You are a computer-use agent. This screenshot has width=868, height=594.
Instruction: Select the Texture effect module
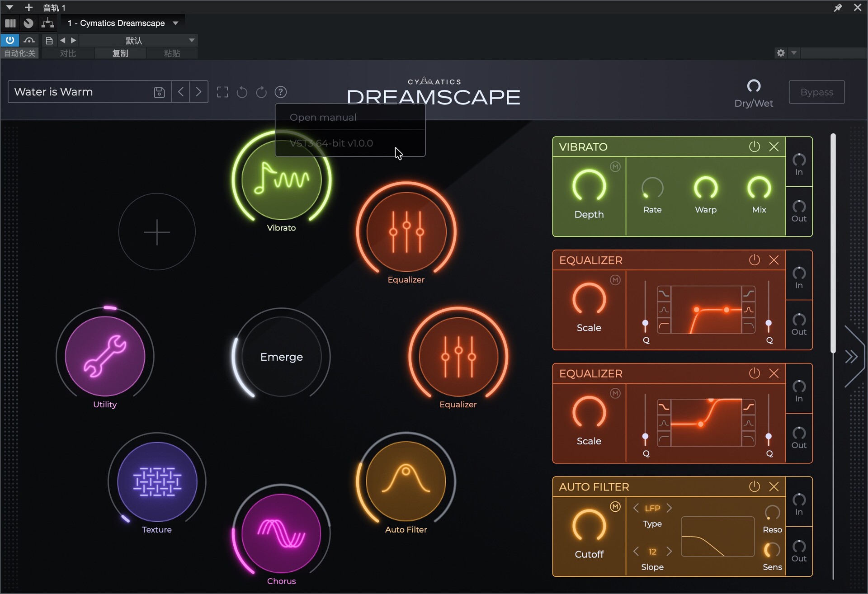pyautogui.click(x=157, y=481)
